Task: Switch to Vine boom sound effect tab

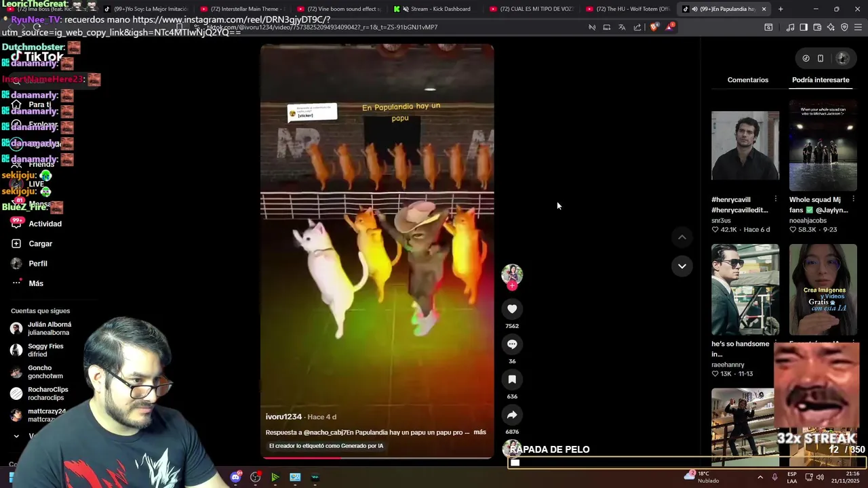Action: pos(339,9)
